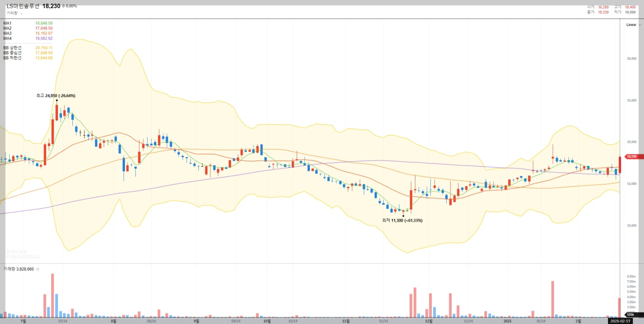Click the 11월 date axis label

click(346, 321)
